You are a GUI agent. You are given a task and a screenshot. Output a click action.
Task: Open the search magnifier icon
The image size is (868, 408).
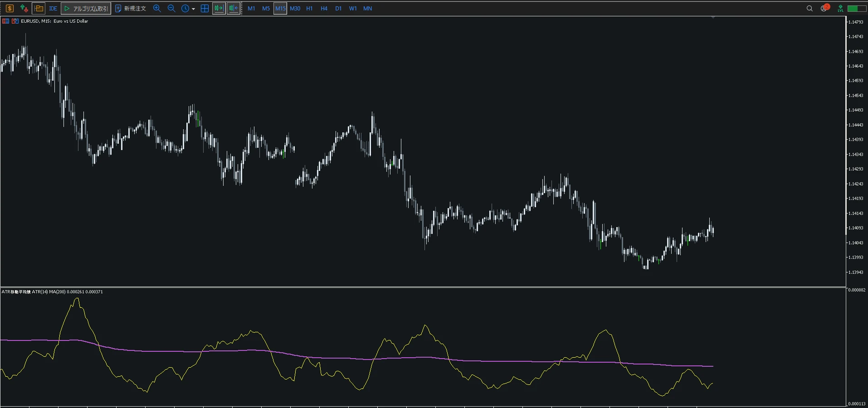click(809, 8)
